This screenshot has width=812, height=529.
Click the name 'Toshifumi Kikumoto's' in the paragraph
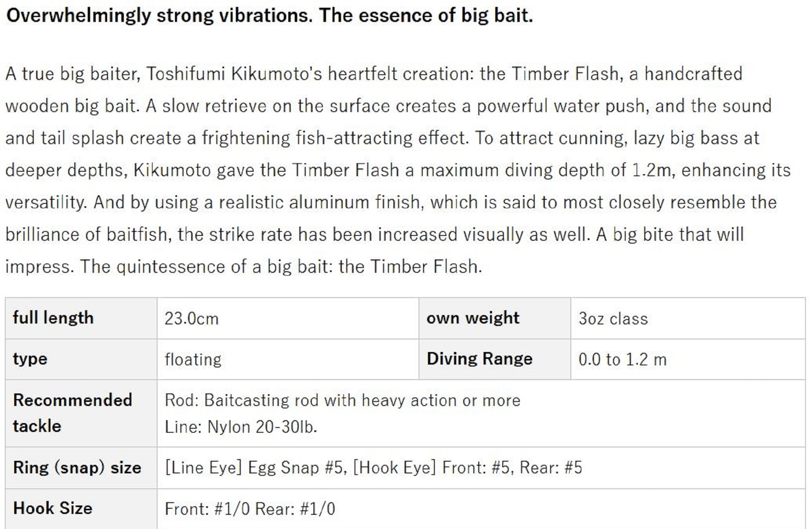click(x=234, y=74)
